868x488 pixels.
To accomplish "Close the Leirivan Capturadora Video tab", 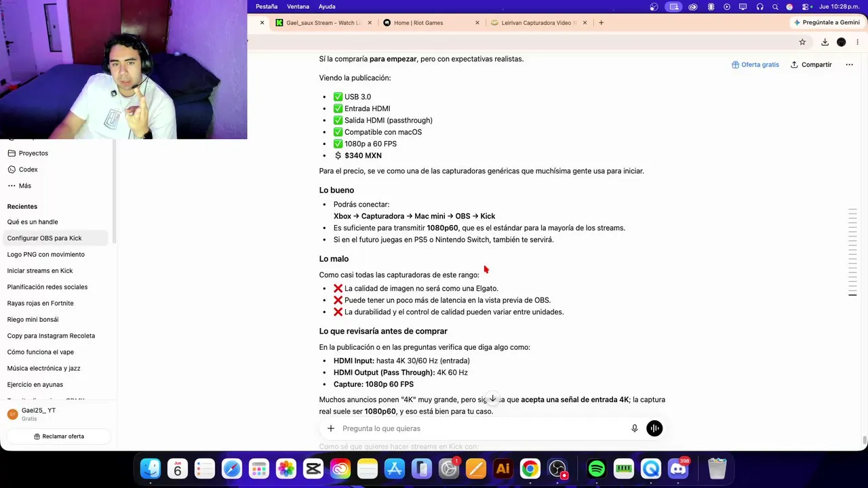I will (585, 22).
